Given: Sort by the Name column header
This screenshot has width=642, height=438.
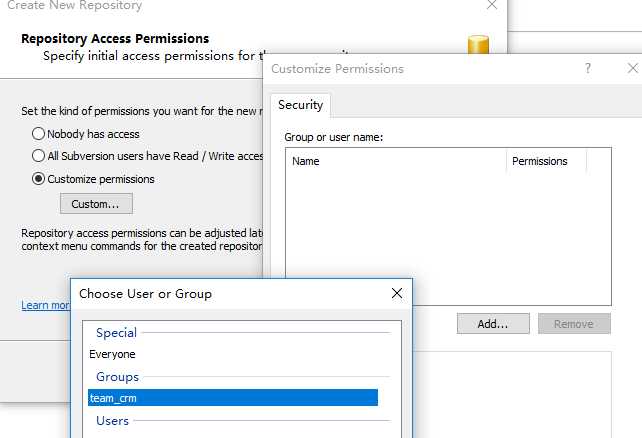Looking at the screenshot, I should pos(395,161).
